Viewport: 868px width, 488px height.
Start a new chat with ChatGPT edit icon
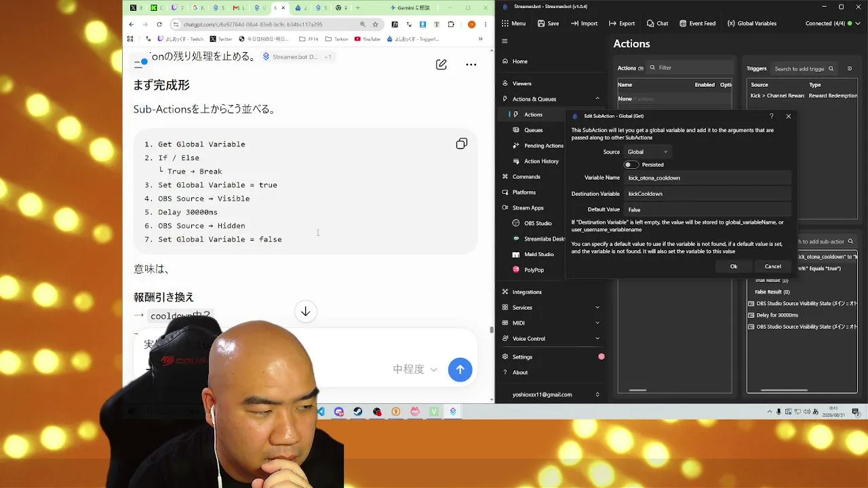point(441,65)
